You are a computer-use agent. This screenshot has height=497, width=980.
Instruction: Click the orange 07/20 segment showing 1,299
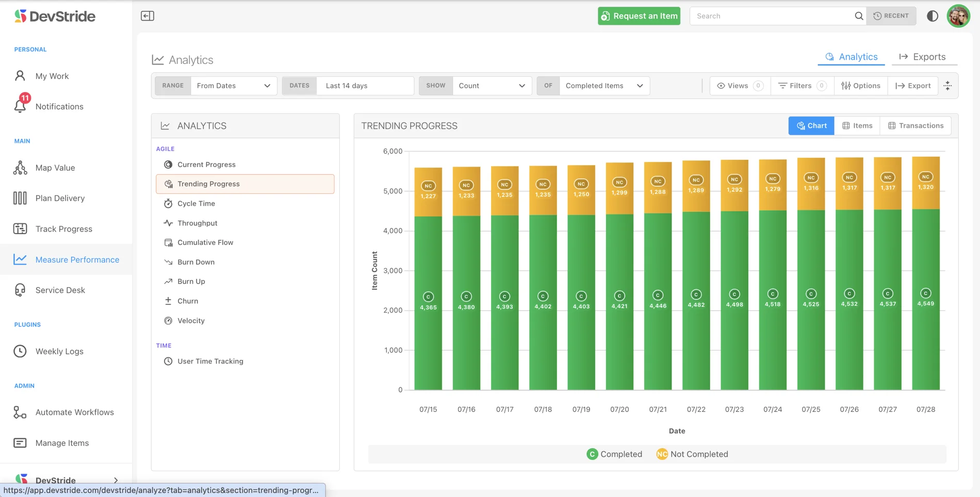coord(619,188)
